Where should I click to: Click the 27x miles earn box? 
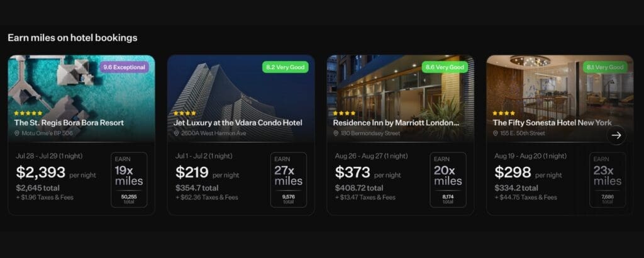(288, 180)
